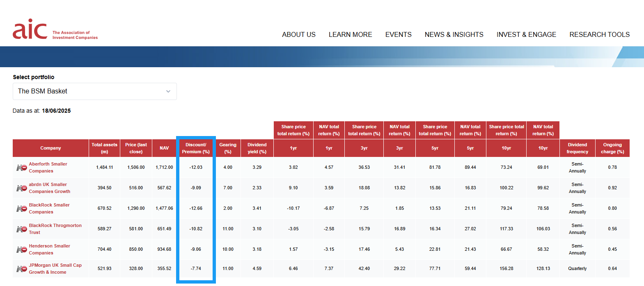
Task: Click the NAV value 1,477.06
Action: coord(164,208)
